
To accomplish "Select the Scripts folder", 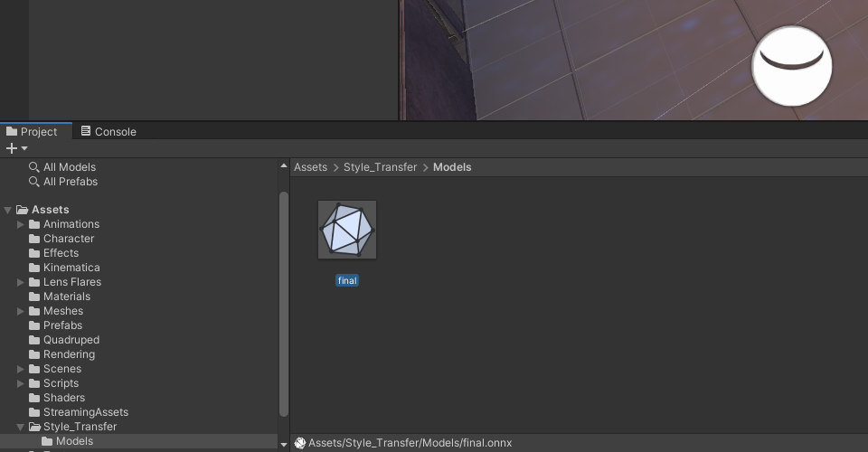I will (x=61, y=383).
